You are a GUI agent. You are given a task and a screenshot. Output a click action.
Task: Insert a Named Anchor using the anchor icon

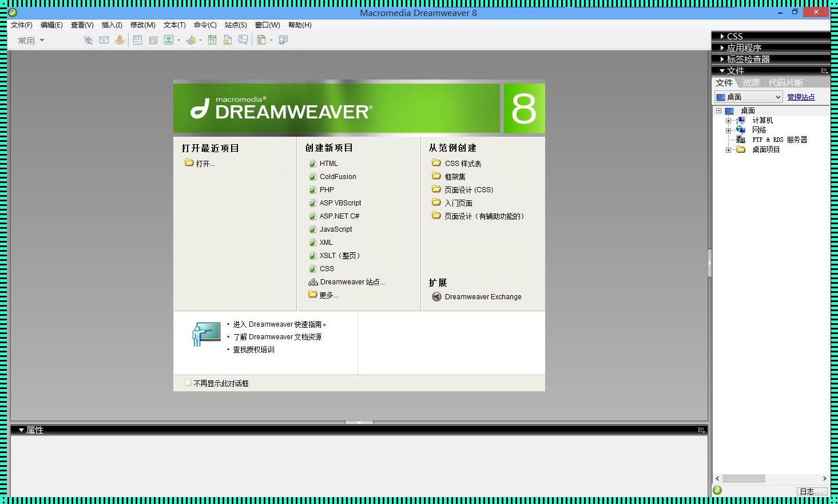[119, 40]
